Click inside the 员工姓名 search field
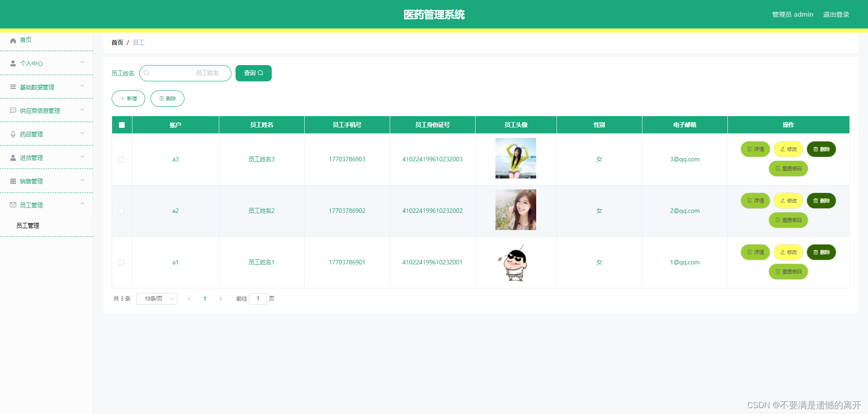Viewport: 868px width, 414px height. 185,73
